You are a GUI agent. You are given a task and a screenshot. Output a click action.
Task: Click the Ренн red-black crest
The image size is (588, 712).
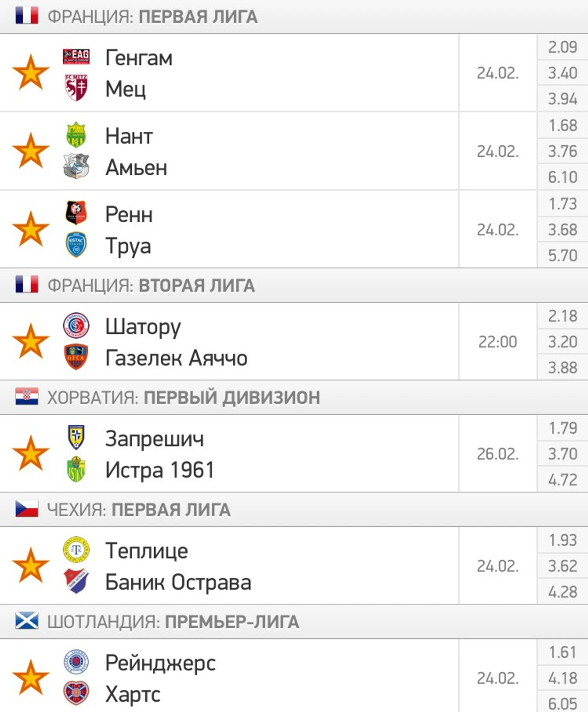[76, 213]
